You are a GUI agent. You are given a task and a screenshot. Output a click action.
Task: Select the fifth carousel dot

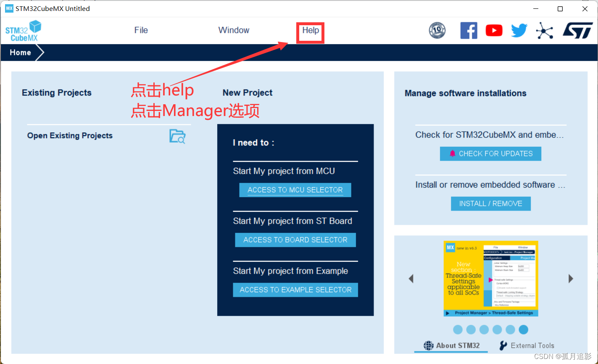point(510,330)
